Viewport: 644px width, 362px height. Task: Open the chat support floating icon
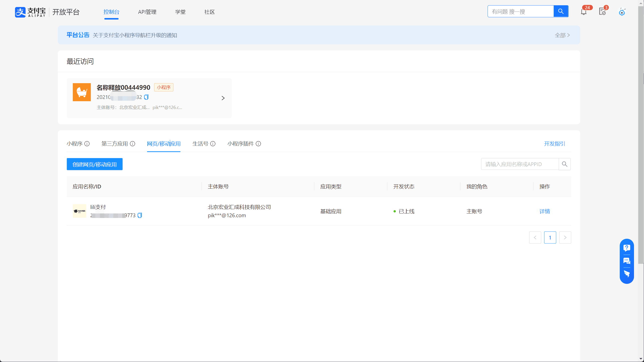coord(627,261)
